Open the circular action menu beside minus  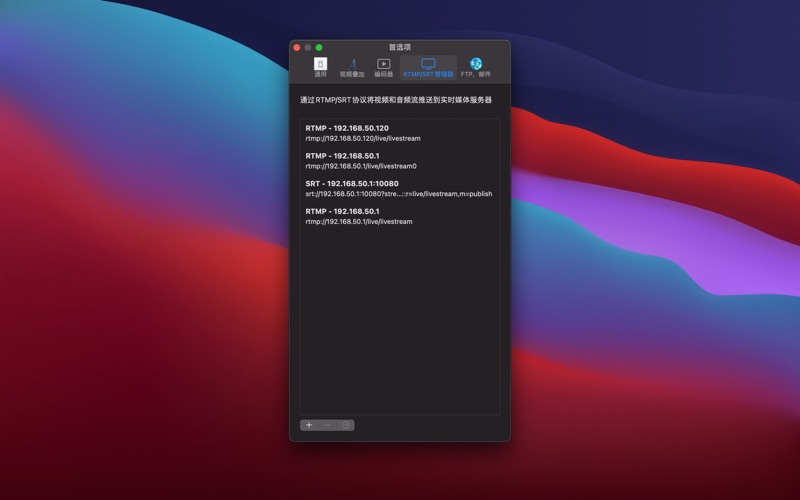(346, 425)
